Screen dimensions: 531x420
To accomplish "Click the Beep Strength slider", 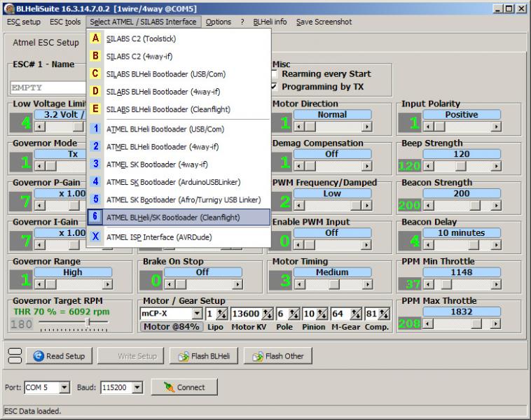I will click(461, 167).
